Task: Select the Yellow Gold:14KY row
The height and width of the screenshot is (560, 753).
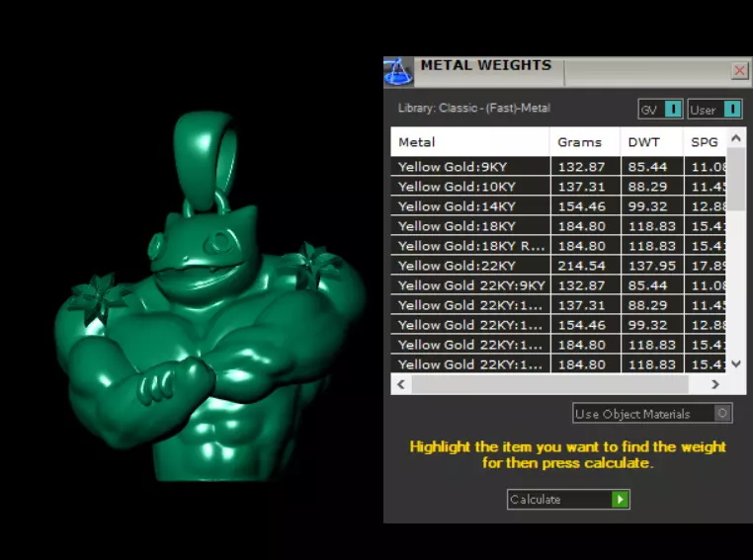Action: tap(558, 206)
